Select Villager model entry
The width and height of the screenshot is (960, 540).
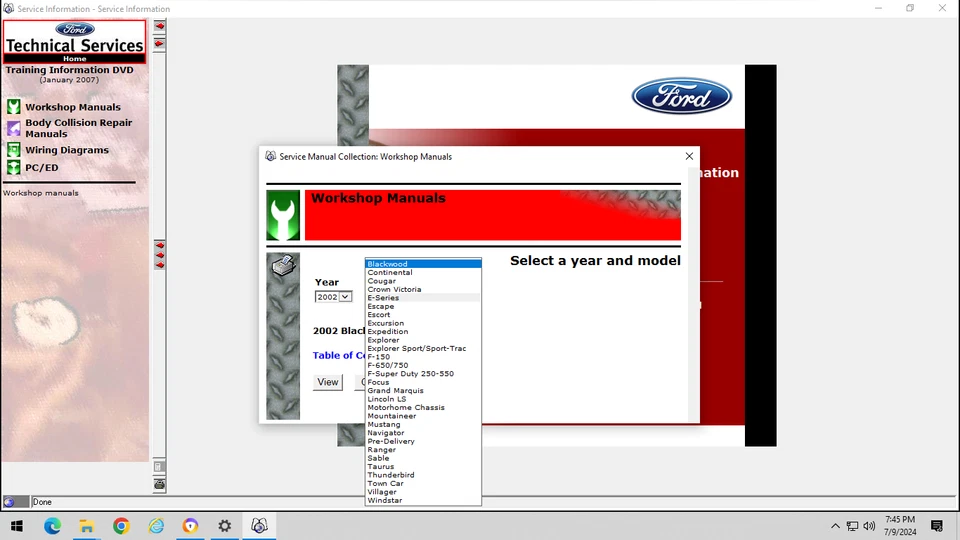pyautogui.click(x=423, y=492)
